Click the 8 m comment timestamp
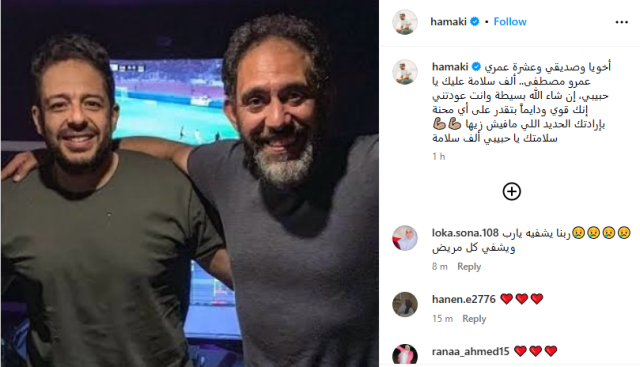The image size is (640, 367). [x=440, y=267]
